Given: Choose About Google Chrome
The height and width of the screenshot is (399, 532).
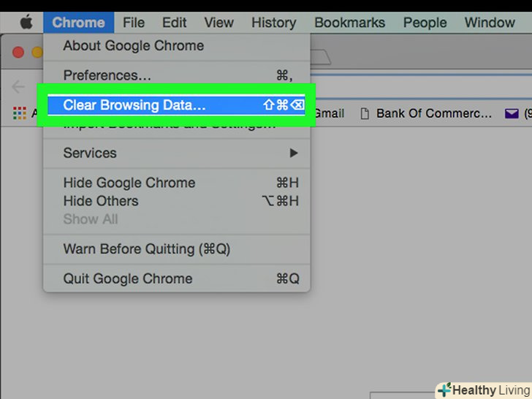Looking at the screenshot, I should click(133, 46).
